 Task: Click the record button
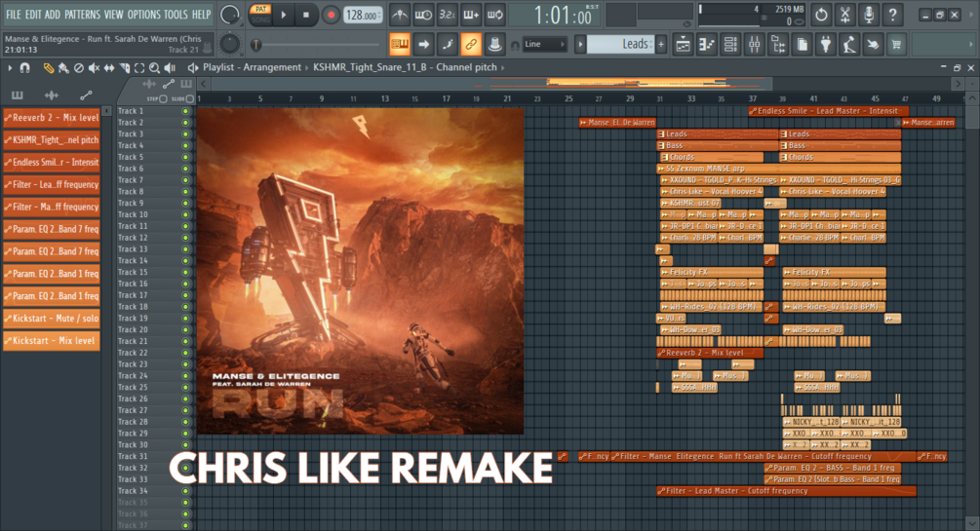(x=331, y=15)
